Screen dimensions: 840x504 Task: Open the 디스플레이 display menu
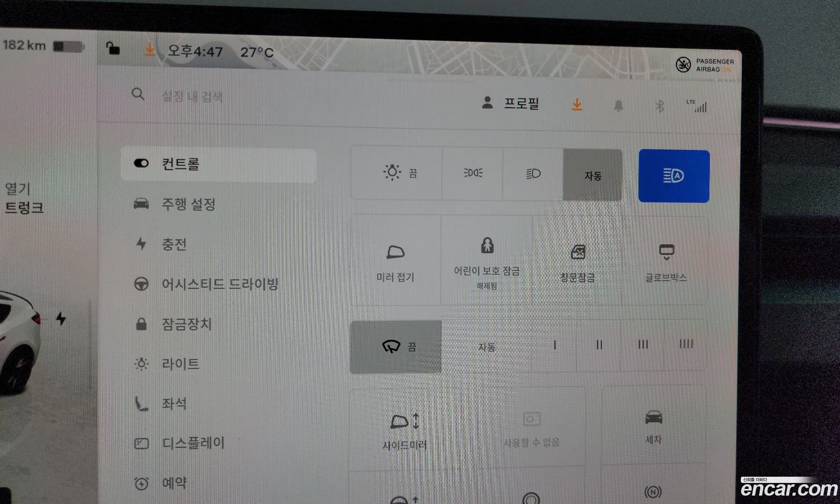[179, 443]
